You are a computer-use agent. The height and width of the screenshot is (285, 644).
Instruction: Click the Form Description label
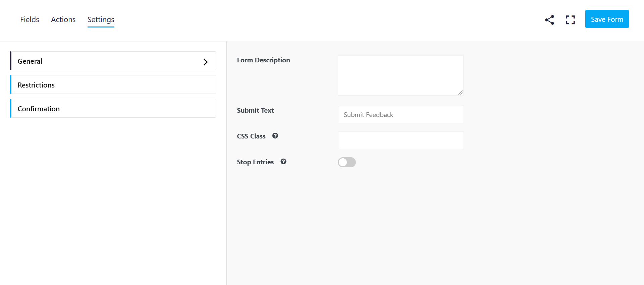pyautogui.click(x=263, y=60)
